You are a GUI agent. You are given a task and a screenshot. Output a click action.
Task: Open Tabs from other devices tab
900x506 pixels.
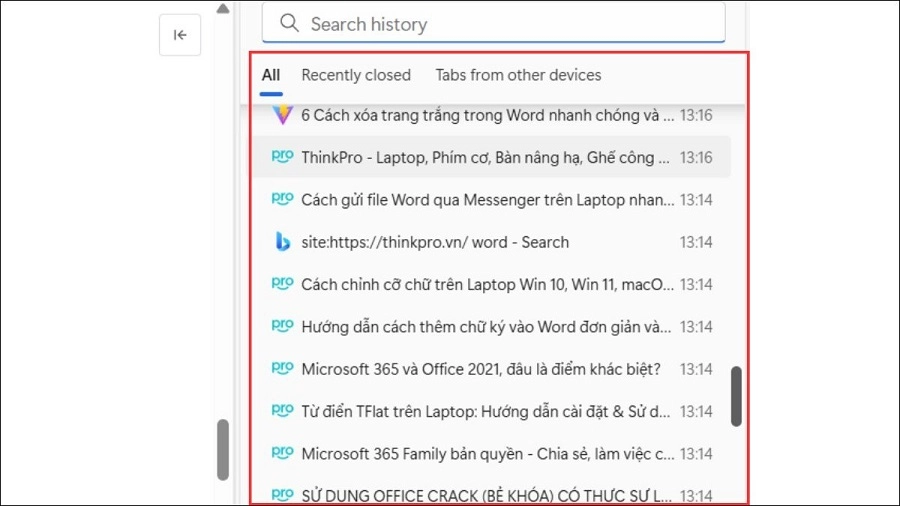coord(518,75)
